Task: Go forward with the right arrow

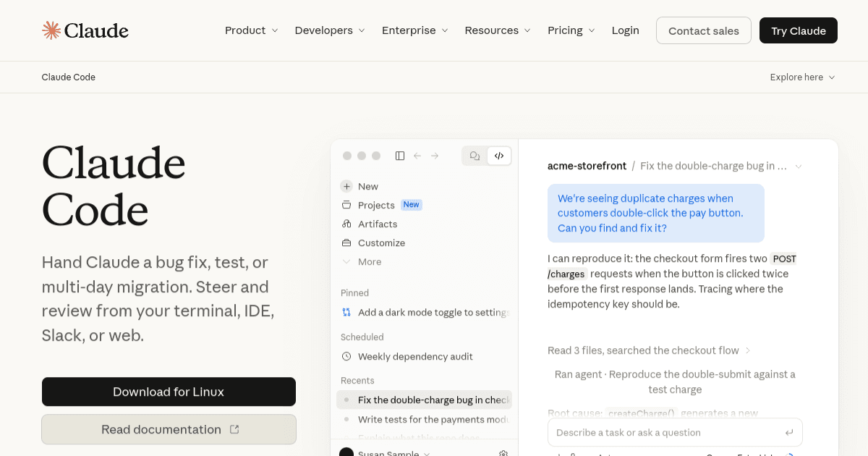Action: point(435,156)
